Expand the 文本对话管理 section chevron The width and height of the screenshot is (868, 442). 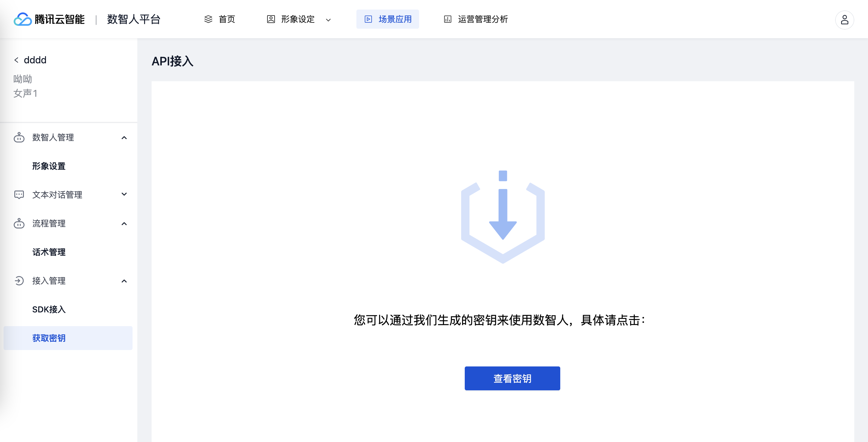124,194
